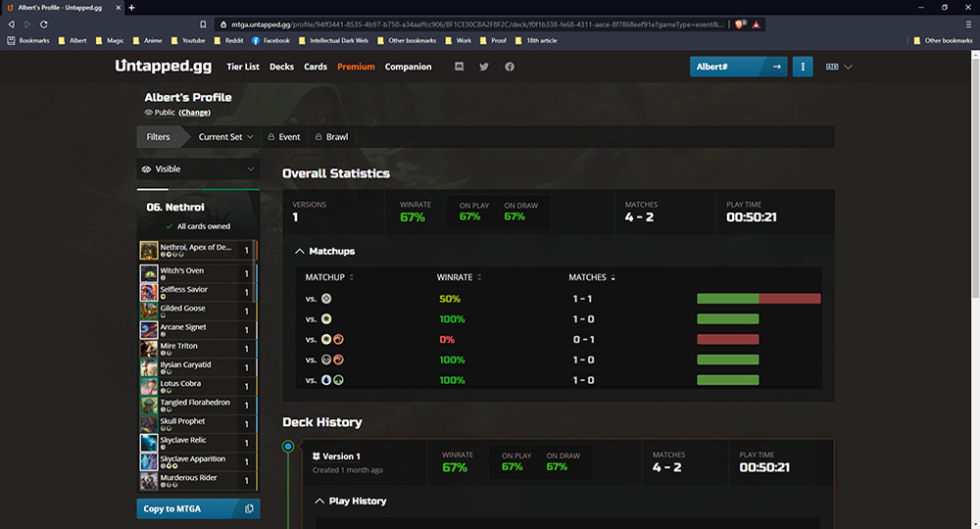Open Tier List in navigation

tap(242, 67)
